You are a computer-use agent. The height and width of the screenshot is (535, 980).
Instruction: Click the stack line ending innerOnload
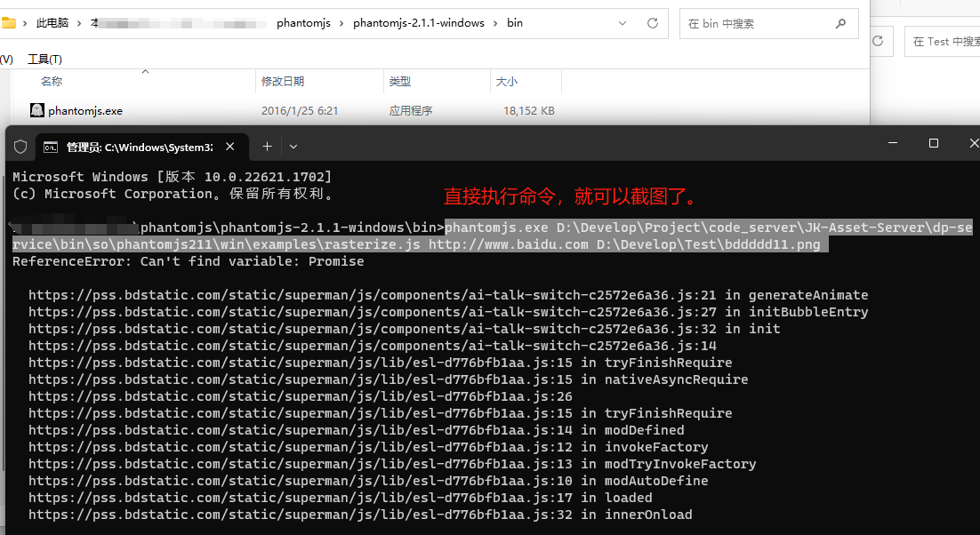(x=360, y=515)
